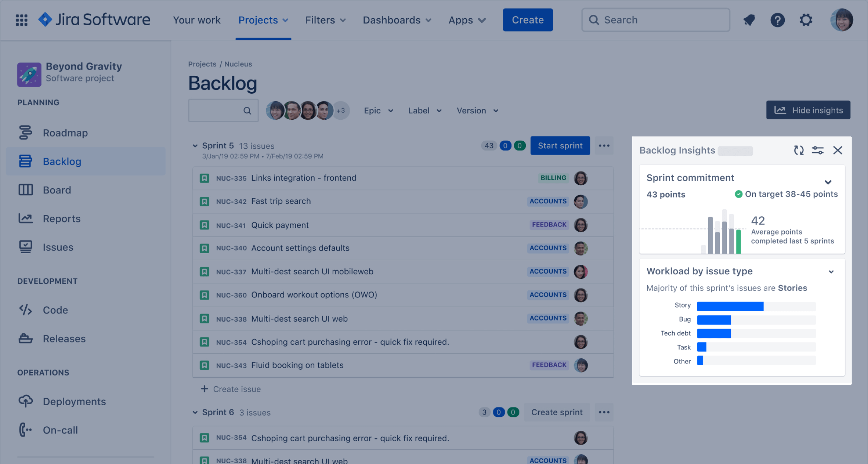The width and height of the screenshot is (868, 464).
Task: Open the Code section under Development
Action: [25, 310]
